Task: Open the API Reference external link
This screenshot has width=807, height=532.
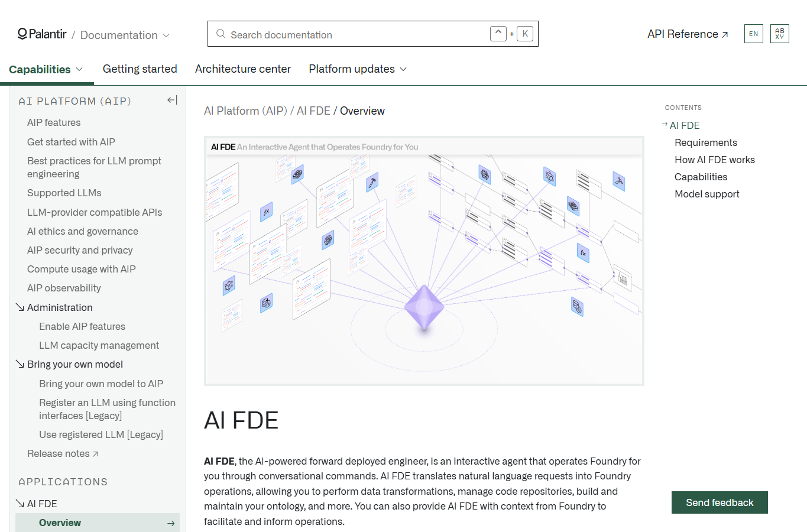Action: [688, 34]
